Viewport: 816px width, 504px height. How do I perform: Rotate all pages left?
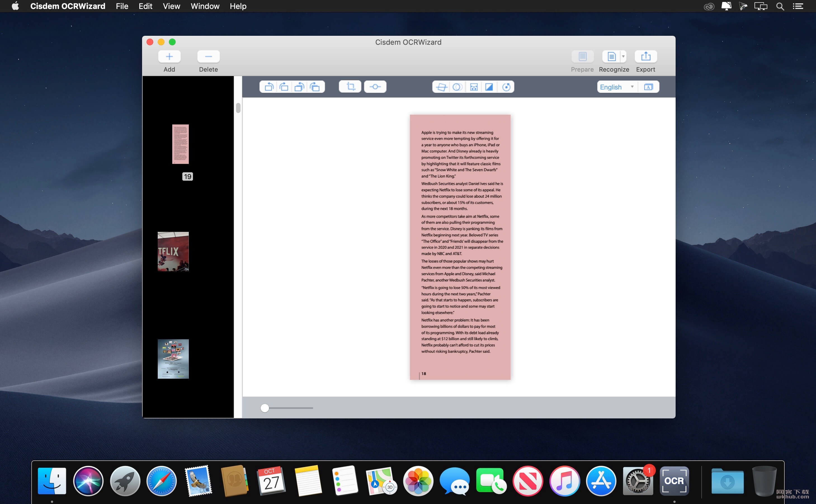point(299,87)
